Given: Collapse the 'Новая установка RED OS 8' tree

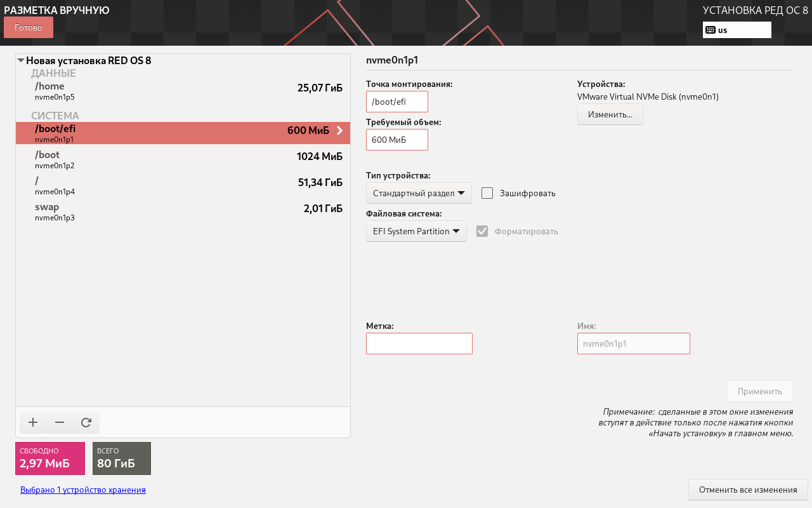Looking at the screenshot, I should pyautogui.click(x=21, y=61).
